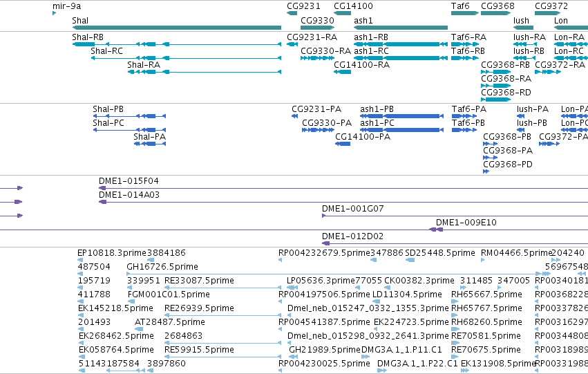Select the CG9372 gene label

point(551,6)
